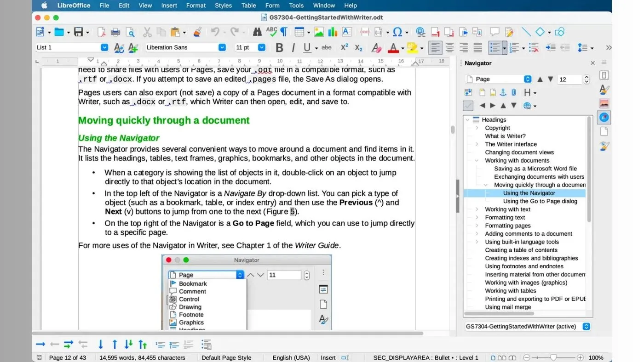The height and width of the screenshot is (362, 644).
Task: Open the Apple menu
Action: coord(45,6)
